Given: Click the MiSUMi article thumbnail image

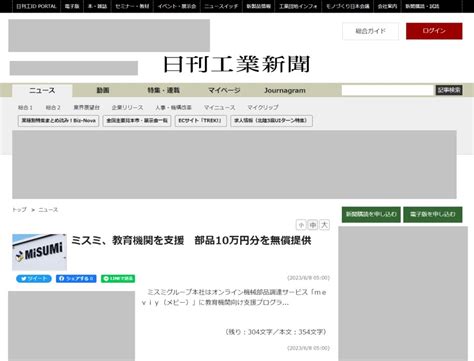Looking at the screenshot, I should (x=39, y=252).
